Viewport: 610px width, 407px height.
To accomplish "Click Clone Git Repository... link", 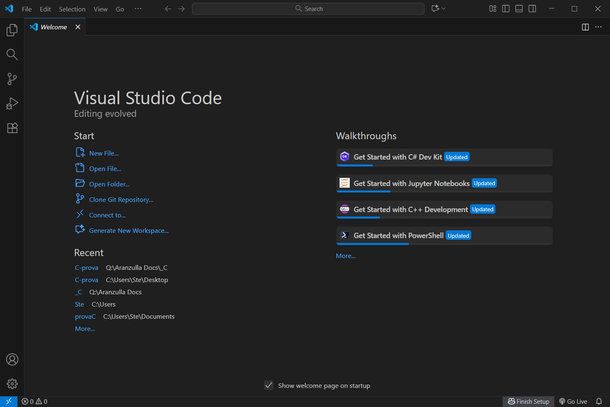I will point(121,200).
